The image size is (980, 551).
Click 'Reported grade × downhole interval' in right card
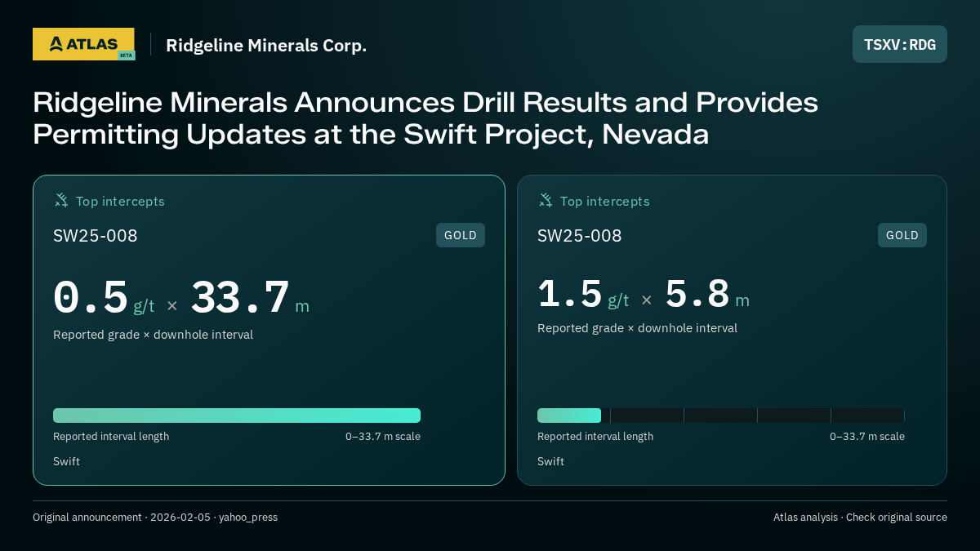tap(637, 328)
